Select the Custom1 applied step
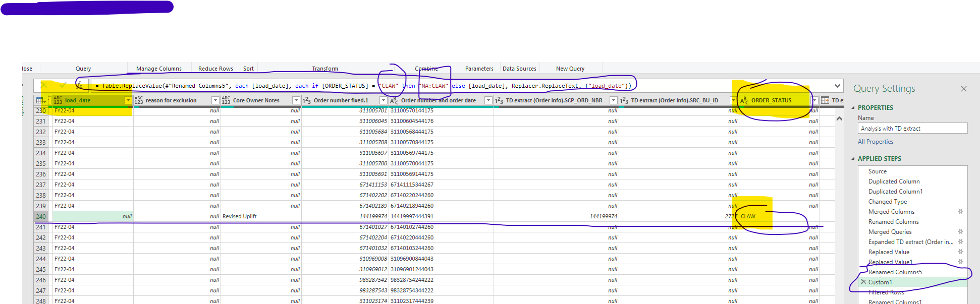This screenshot has height=304, width=980. (x=880, y=282)
